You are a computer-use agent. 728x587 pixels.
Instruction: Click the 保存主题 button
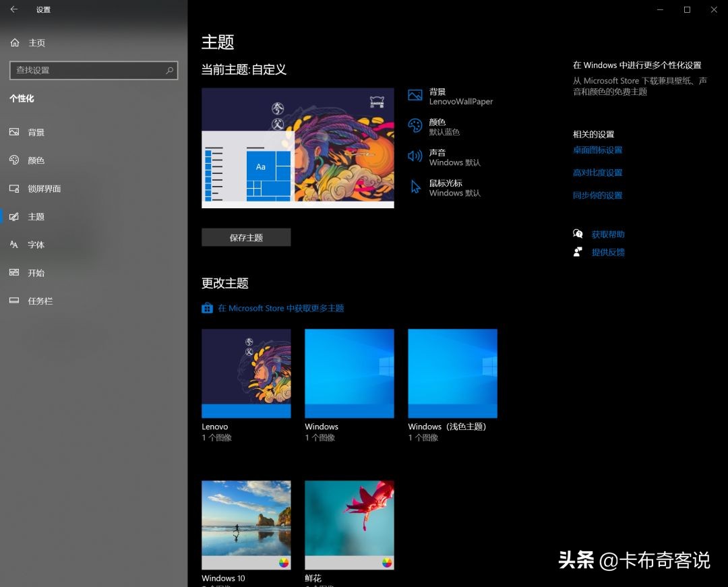coord(246,237)
